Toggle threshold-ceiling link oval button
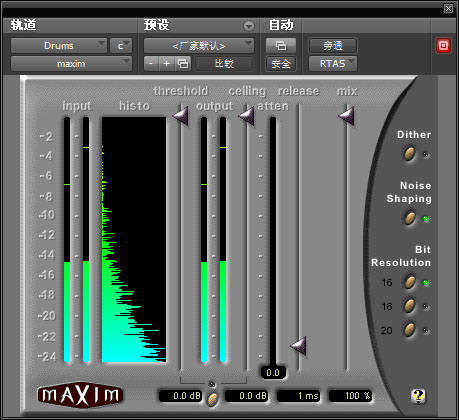The height and width of the screenshot is (420, 459). click(213, 399)
